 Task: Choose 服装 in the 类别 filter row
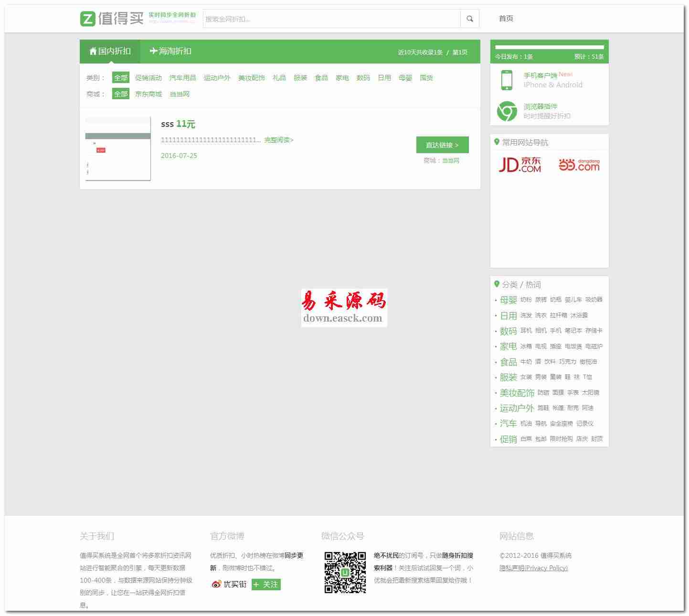click(300, 78)
